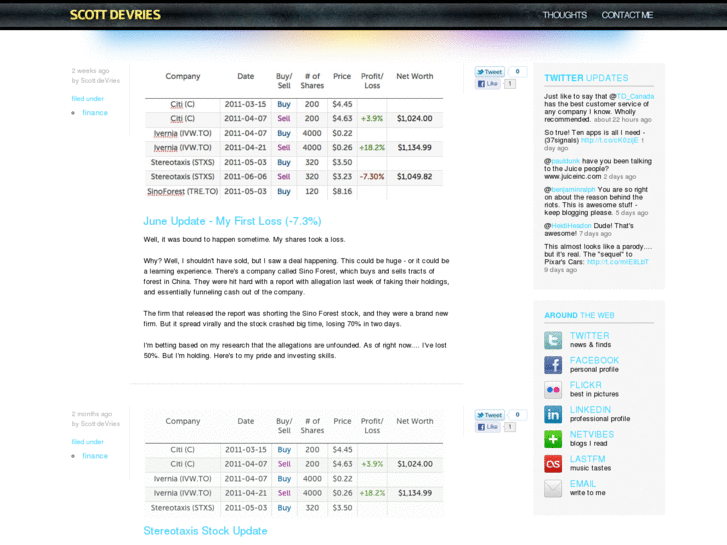Click SinoForest (TRE.TO) in the first table
Screen dimensions: 727x545
click(x=182, y=192)
